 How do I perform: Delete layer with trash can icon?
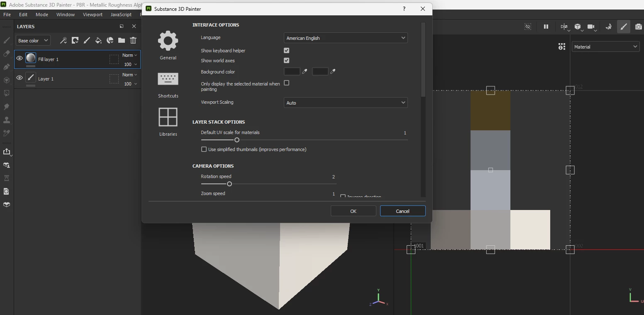[x=133, y=40]
